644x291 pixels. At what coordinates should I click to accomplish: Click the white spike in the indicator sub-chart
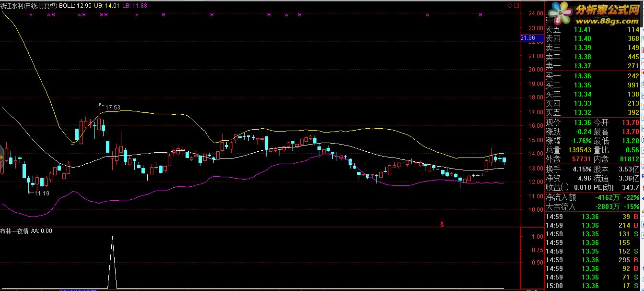point(112,262)
